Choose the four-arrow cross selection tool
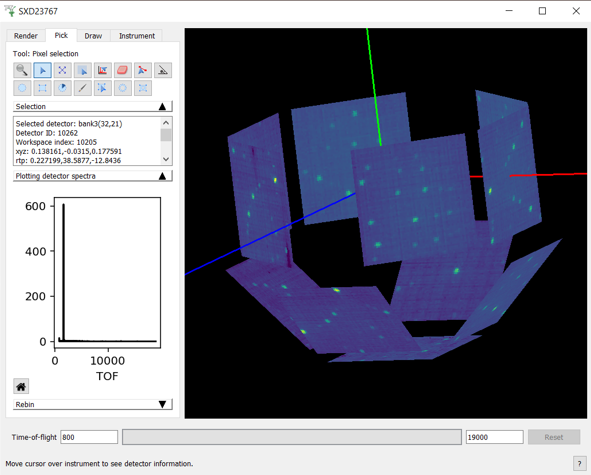Viewport: 591px width, 475px height. 62,70
